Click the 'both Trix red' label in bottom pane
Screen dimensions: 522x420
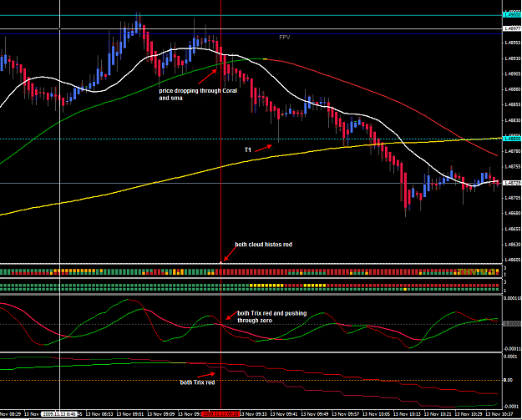(197, 382)
